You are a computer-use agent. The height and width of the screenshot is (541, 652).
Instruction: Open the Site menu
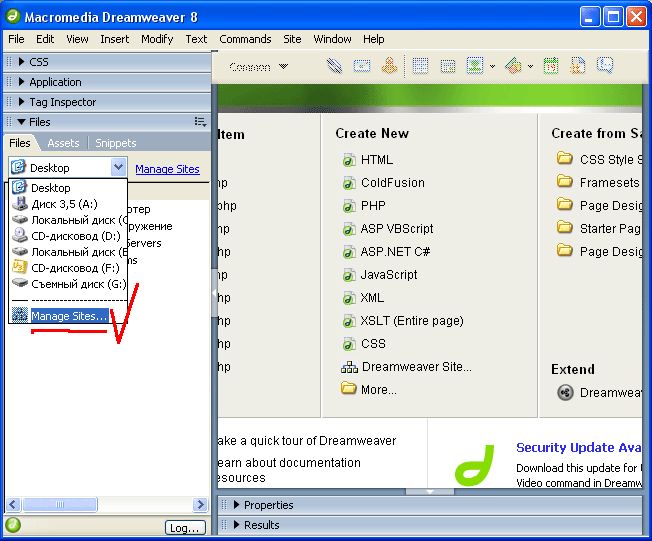click(x=292, y=39)
